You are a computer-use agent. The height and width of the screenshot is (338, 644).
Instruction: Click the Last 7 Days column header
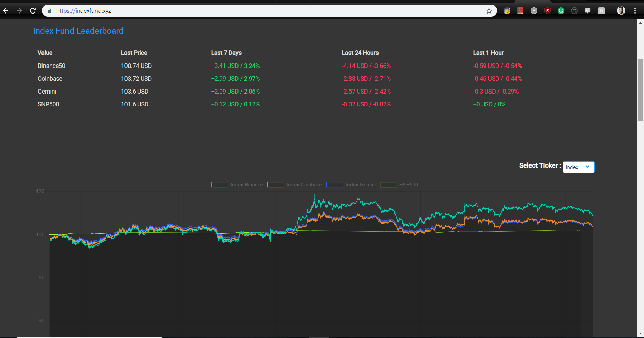coord(226,53)
